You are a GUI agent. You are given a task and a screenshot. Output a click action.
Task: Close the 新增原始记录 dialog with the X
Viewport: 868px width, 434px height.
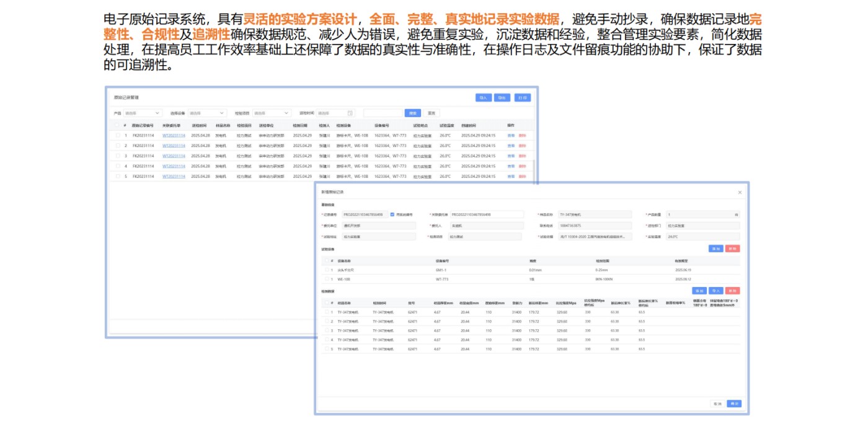click(740, 192)
